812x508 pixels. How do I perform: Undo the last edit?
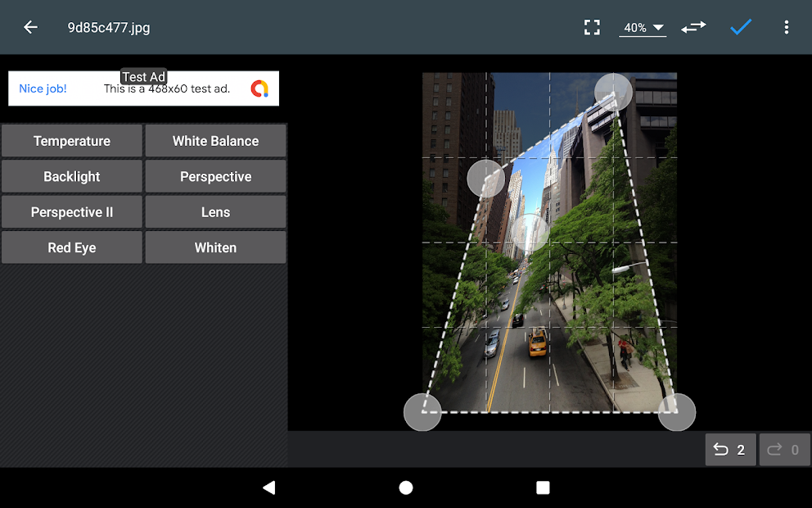pyautogui.click(x=729, y=449)
